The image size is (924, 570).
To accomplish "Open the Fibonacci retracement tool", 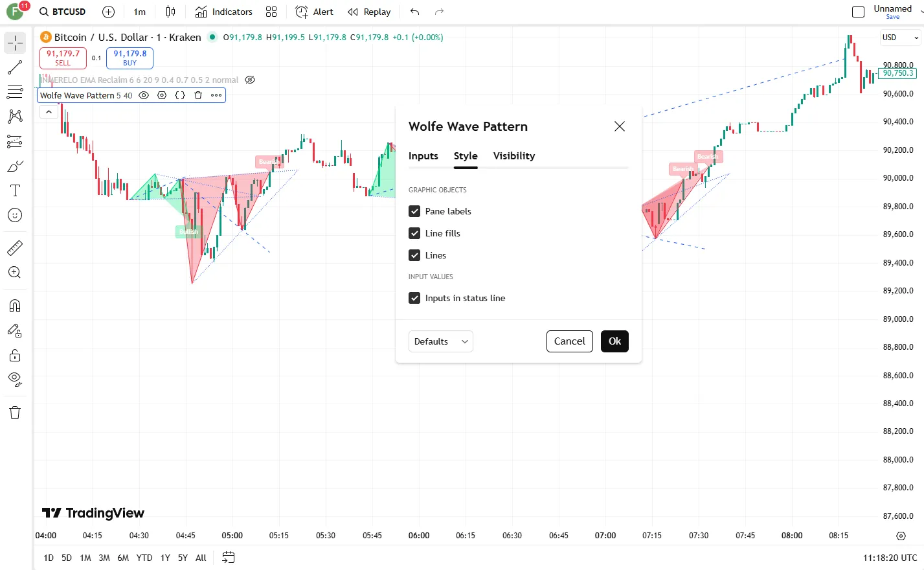I will pyautogui.click(x=15, y=92).
